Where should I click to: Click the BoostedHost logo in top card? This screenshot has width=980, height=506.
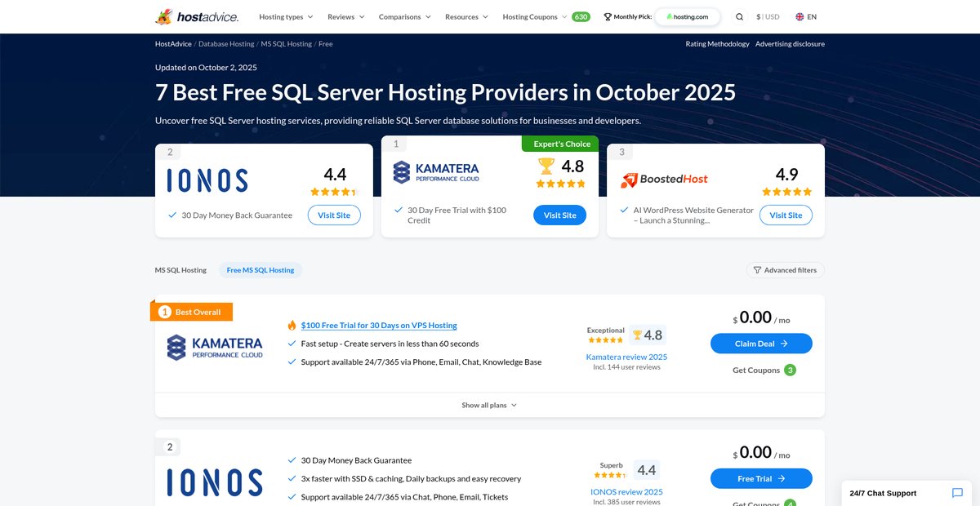(664, 180)
